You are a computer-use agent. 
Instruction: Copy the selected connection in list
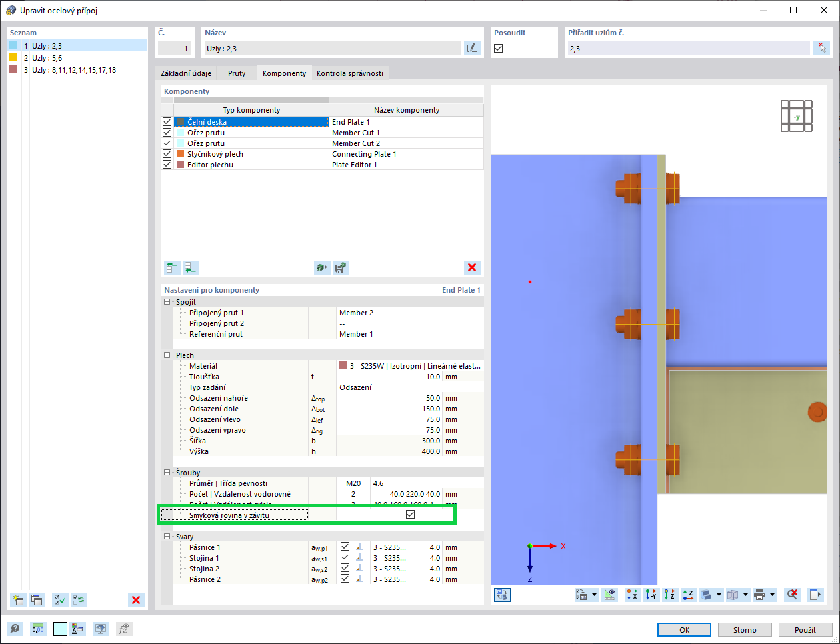pos(37,600)
